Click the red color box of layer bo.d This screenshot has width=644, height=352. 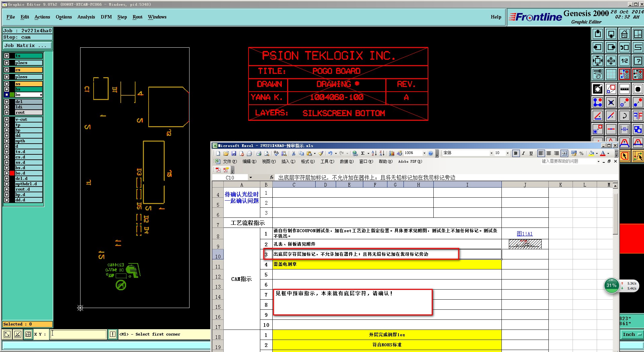(x=12, y=173)
